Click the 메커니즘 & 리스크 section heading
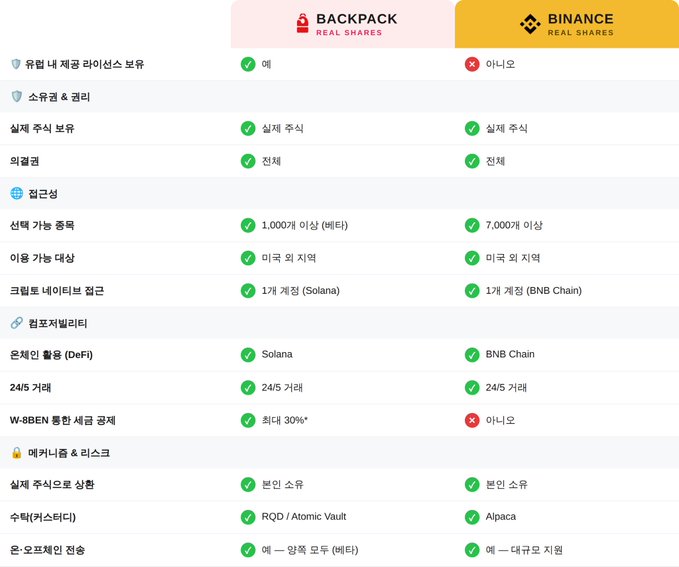The width and height of the screenshot is (679, 567). [69, 453]
